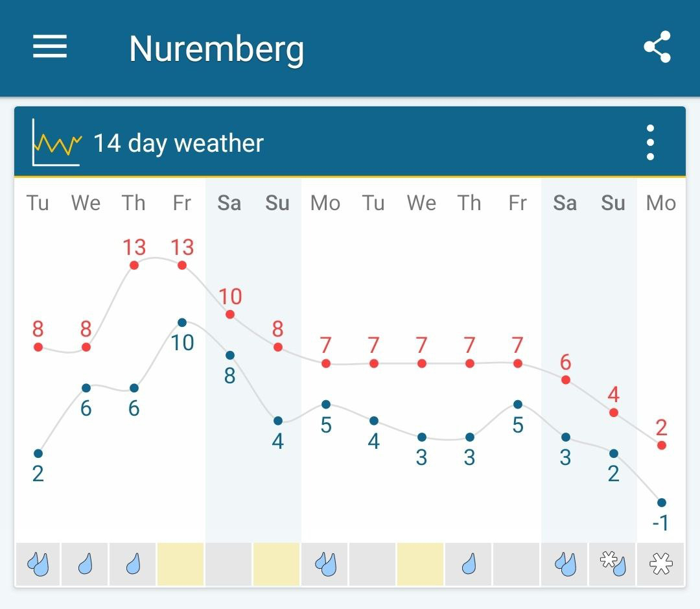Viewport: 700px width, 609px height.
Task: Tap the second Saturday heavy rain icon
Action: point(565,564)
